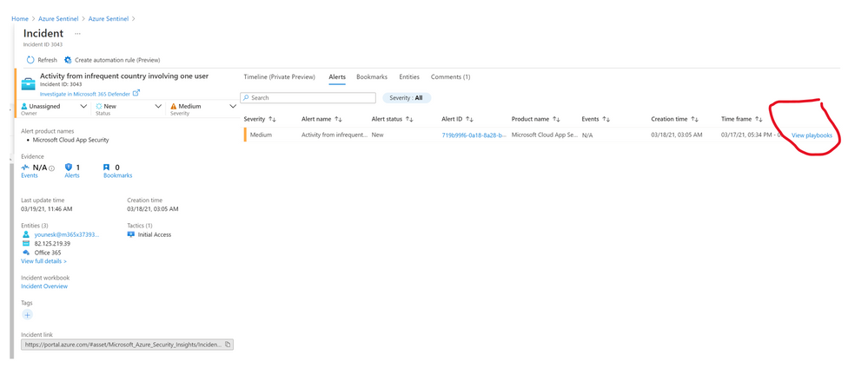Switch to the Timeline (Private Preview) tab
This screenshot has height=375, width=868.
click(279, 77)
